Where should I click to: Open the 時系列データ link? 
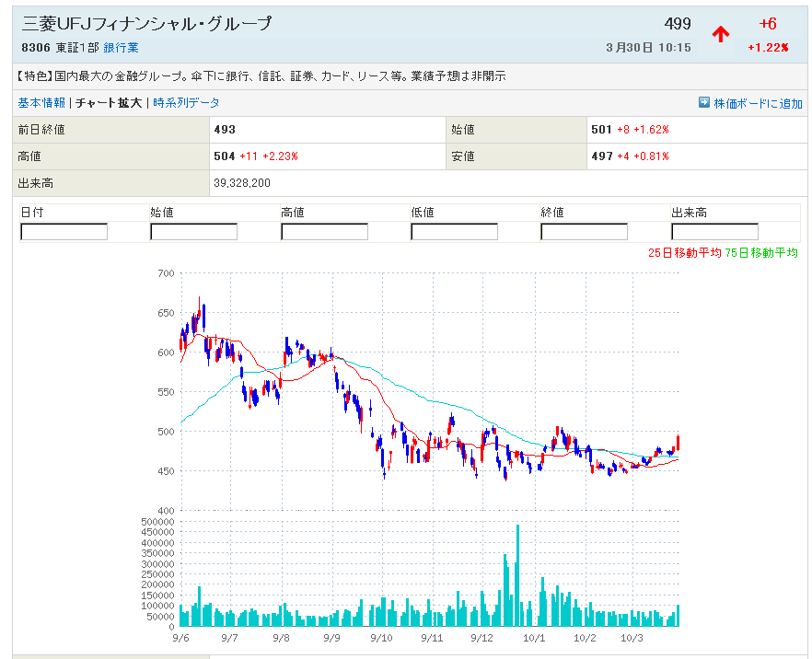(186, 102)
